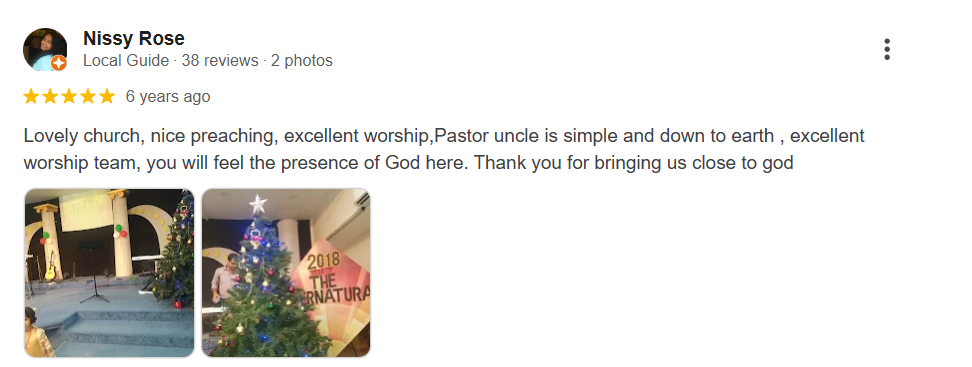
Task: Click the third yellow rating star
Action: [69, 96]
